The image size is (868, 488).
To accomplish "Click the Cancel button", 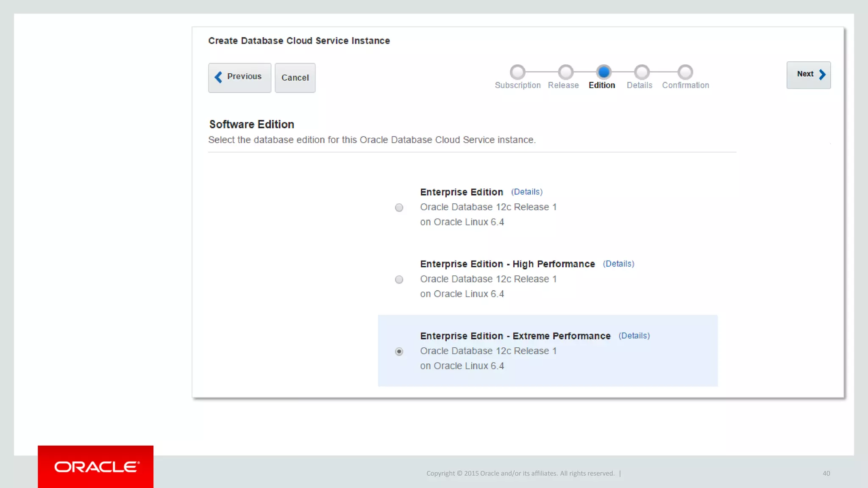I will pos(295,78).
